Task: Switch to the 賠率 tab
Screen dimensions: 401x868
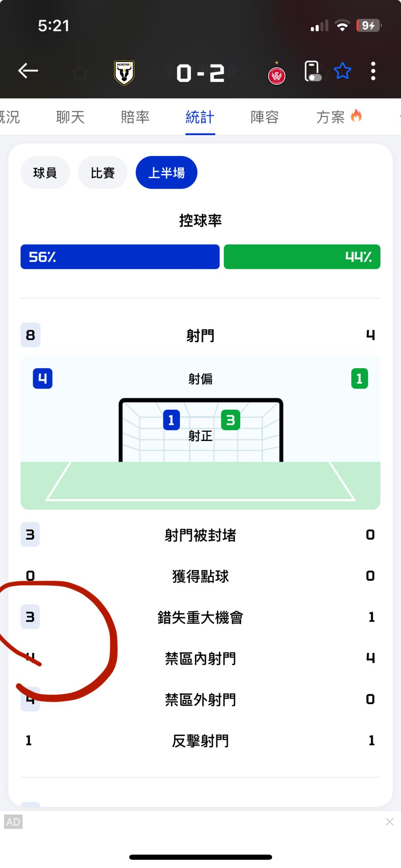Action: coord(135,117)
